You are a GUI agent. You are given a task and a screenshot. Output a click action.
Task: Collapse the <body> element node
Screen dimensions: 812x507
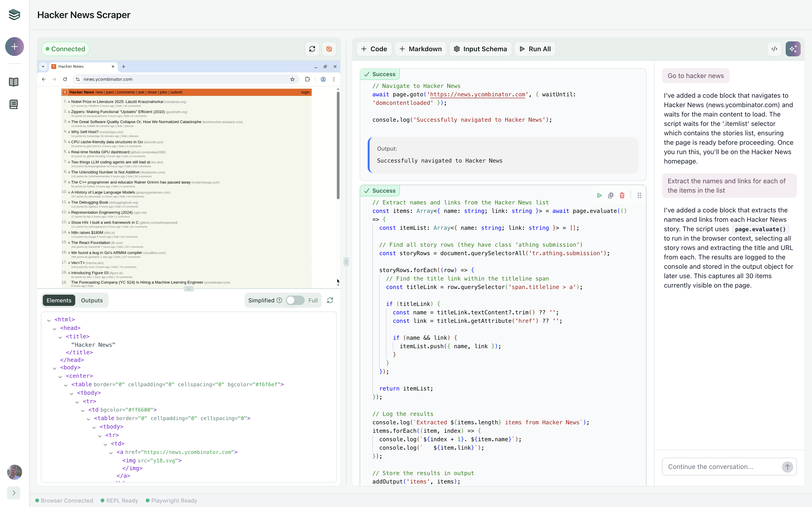tap(54, 368)
